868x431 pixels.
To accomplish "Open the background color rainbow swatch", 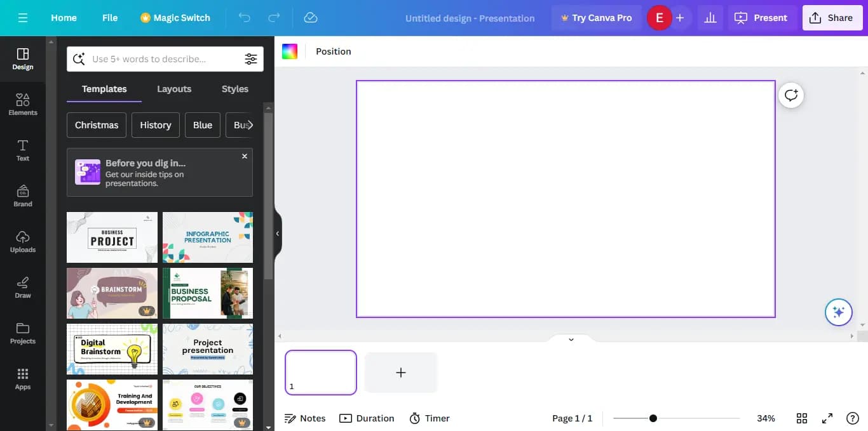I will coord(290,51).
